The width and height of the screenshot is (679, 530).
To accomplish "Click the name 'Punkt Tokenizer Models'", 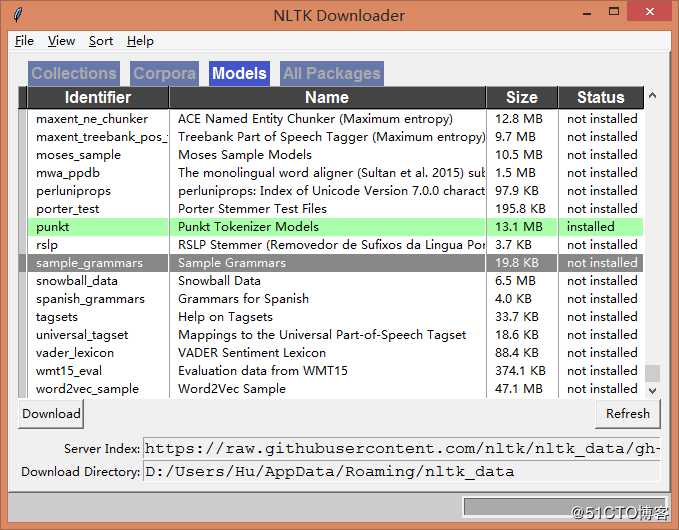I will click(x=248, y=227).
